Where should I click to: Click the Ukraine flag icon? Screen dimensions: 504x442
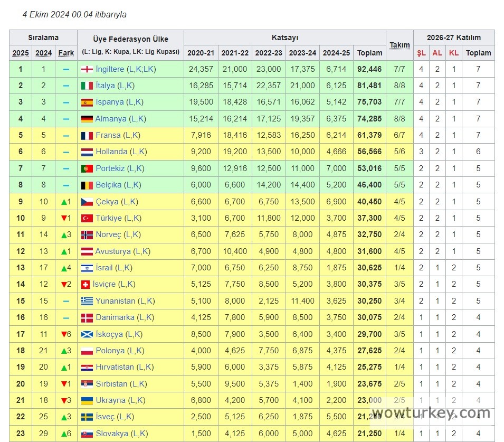click(x=87, y=400)
